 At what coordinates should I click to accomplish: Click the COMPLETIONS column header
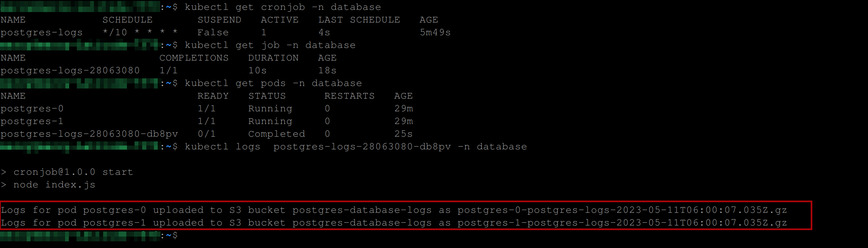[194, 58]
